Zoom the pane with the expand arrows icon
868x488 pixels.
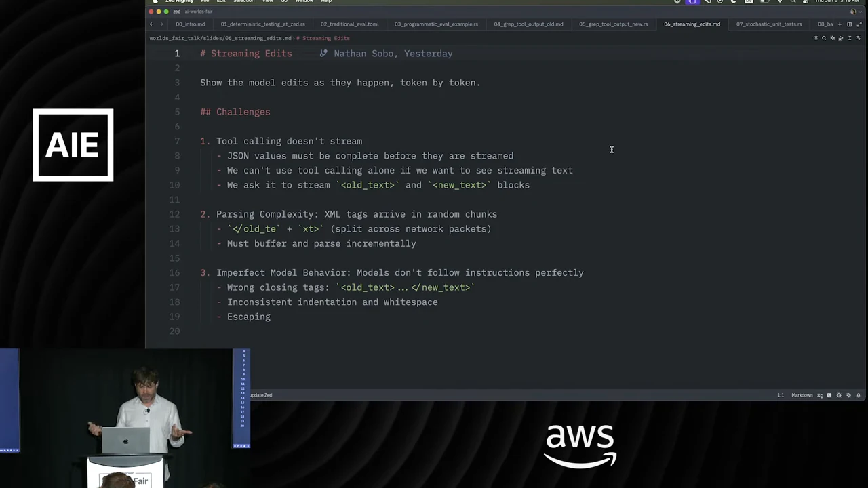859,24
